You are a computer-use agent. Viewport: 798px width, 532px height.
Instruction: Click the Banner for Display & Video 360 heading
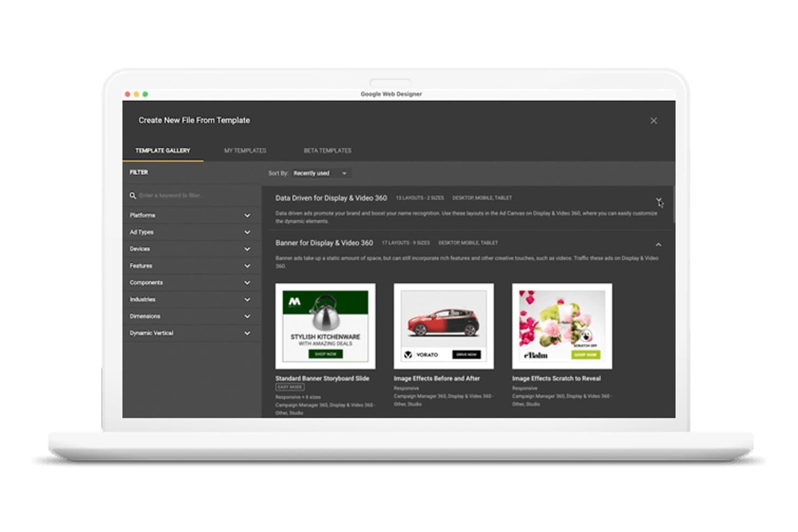click(324, 243)
